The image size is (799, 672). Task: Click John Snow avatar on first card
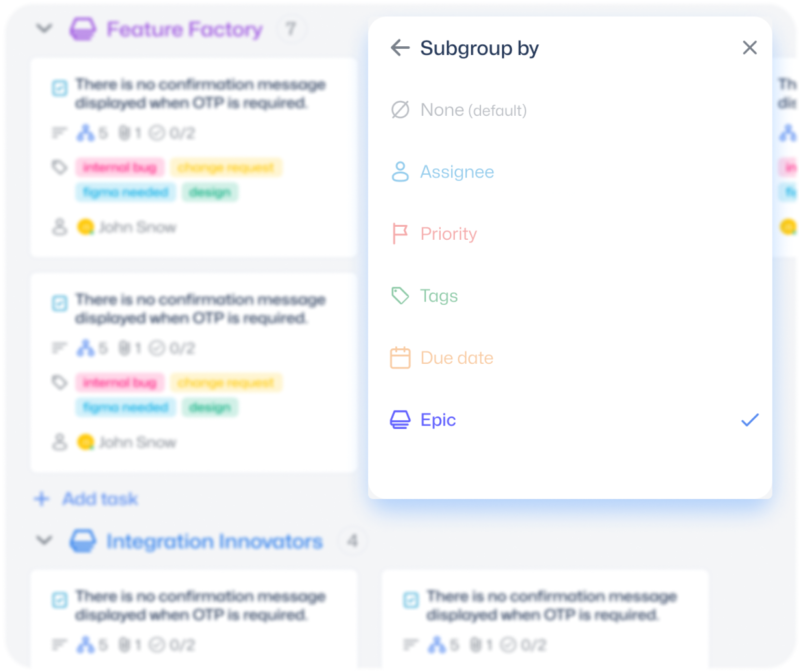point(86,227)
